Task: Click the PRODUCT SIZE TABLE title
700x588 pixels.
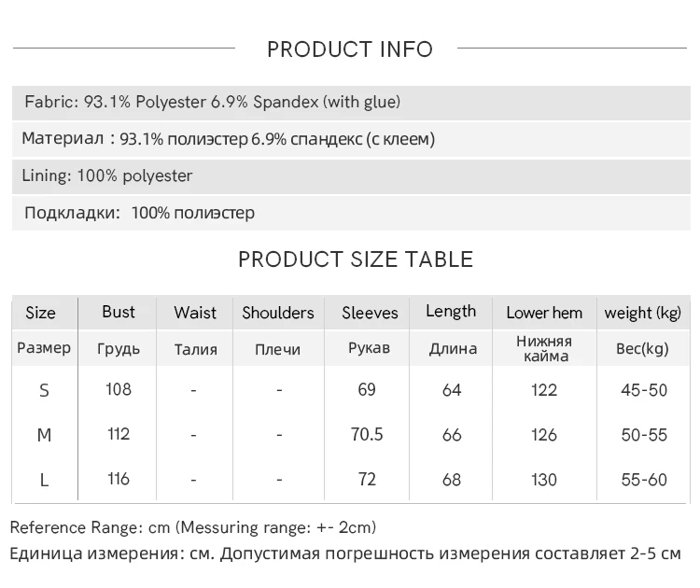Action: coord(356,259)
